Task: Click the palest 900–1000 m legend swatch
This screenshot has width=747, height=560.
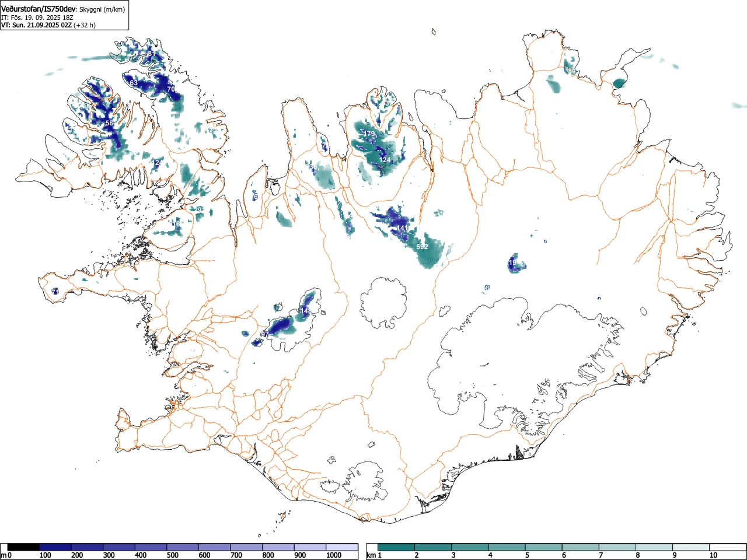Action: 310,547
